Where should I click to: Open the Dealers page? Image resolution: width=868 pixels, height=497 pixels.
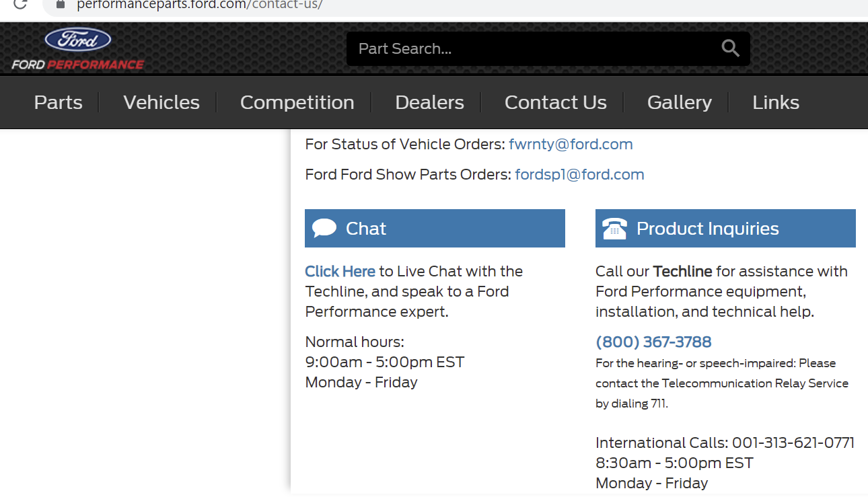click(429, 102)
